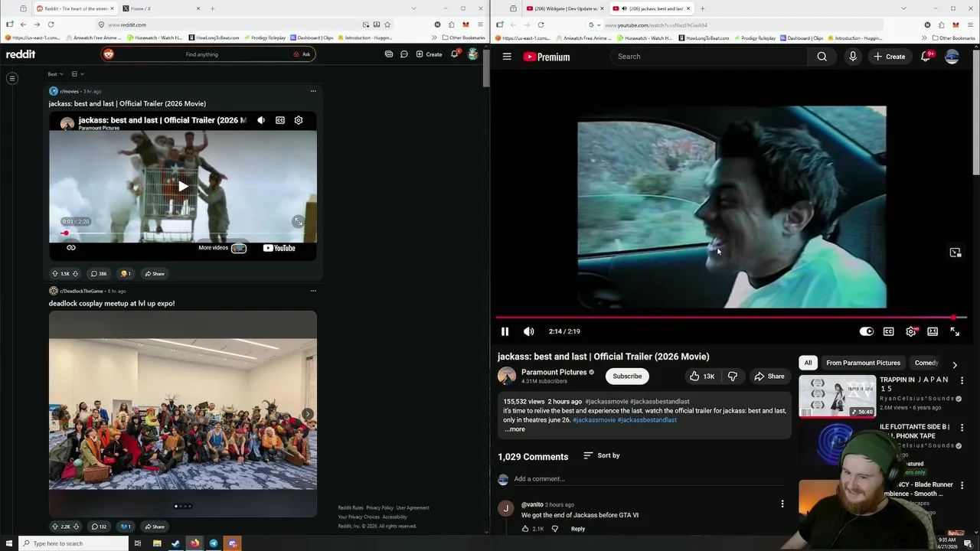Select the Comedy chip
This screenshot has height=551, width=980.
point(926,363)
